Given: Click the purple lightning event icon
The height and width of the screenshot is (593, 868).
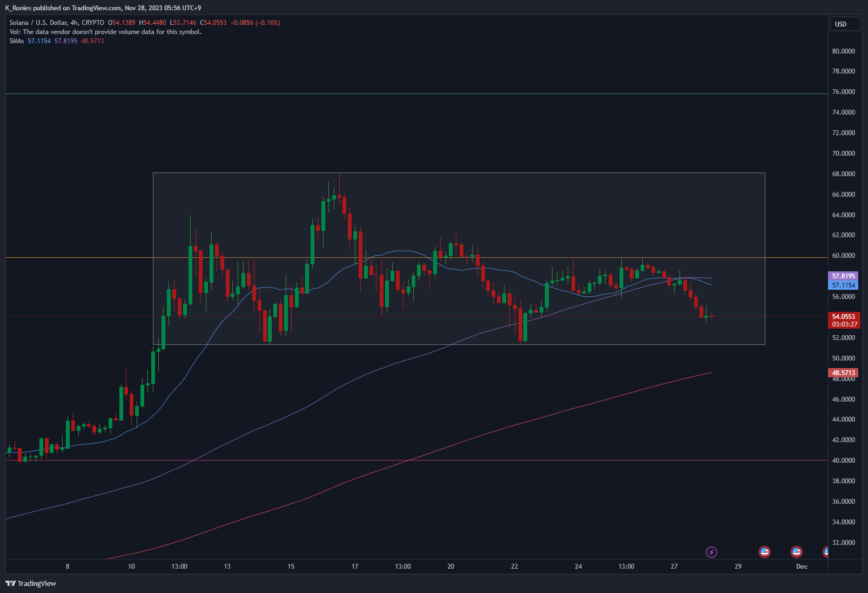Looking at the screenshot, I should pyautogui.click(x=711, y=552).
